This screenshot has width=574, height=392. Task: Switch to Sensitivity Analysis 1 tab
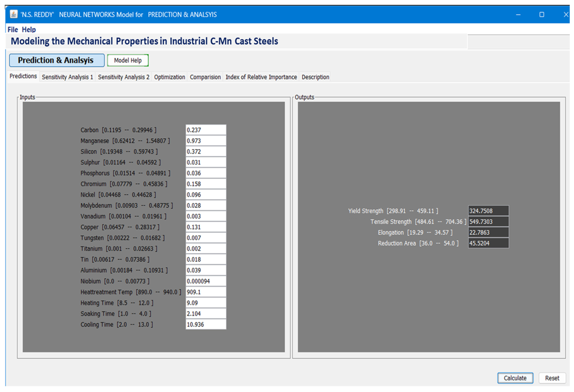67,77
